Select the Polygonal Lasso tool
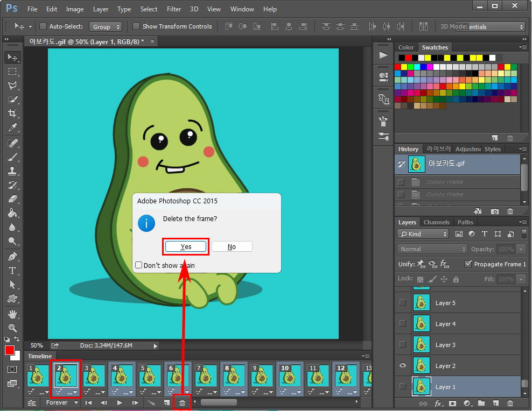This screenshot has width=532, height=411. pyautogui.click(x=12, y=86)
